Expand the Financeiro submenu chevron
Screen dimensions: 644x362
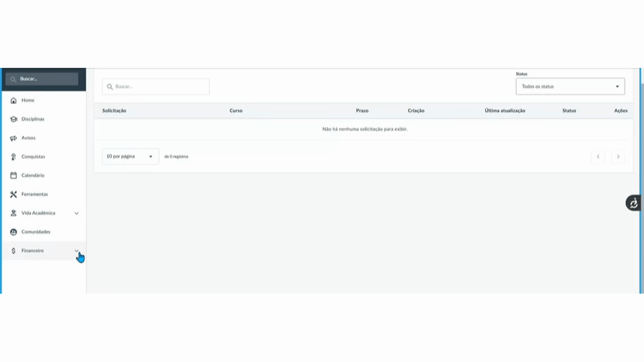76,250
